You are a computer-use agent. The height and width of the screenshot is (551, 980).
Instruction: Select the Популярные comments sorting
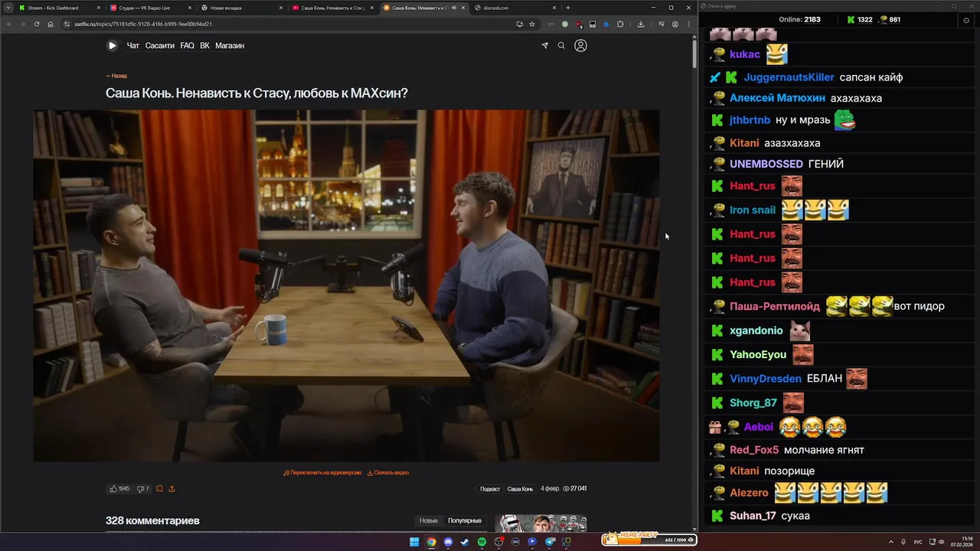point(465,520)
